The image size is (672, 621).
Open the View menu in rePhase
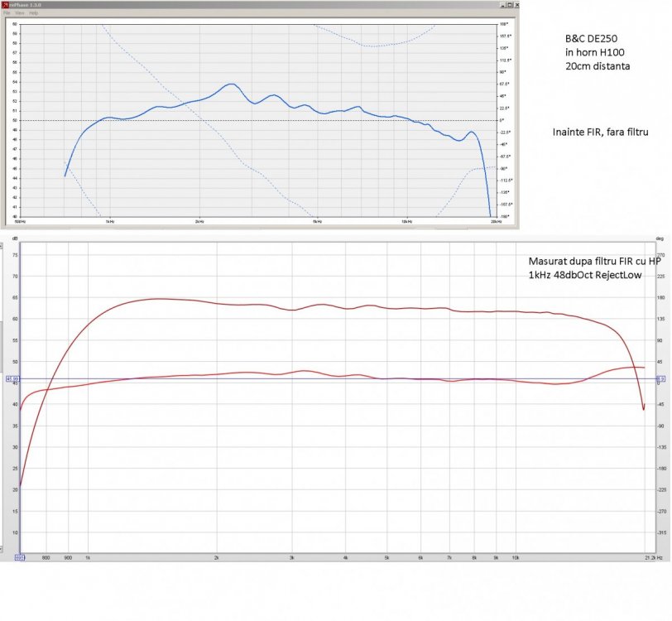20,13
